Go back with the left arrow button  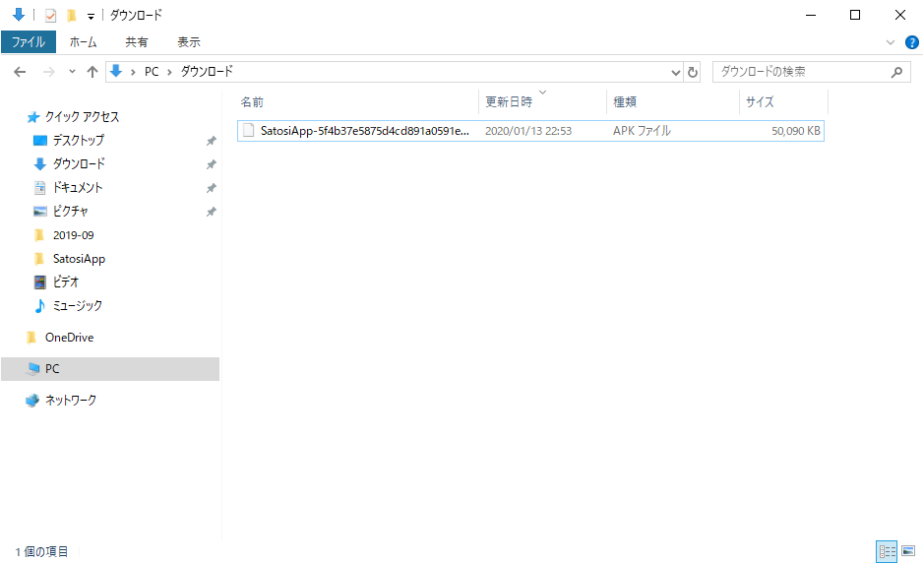(x=20, y=72)
